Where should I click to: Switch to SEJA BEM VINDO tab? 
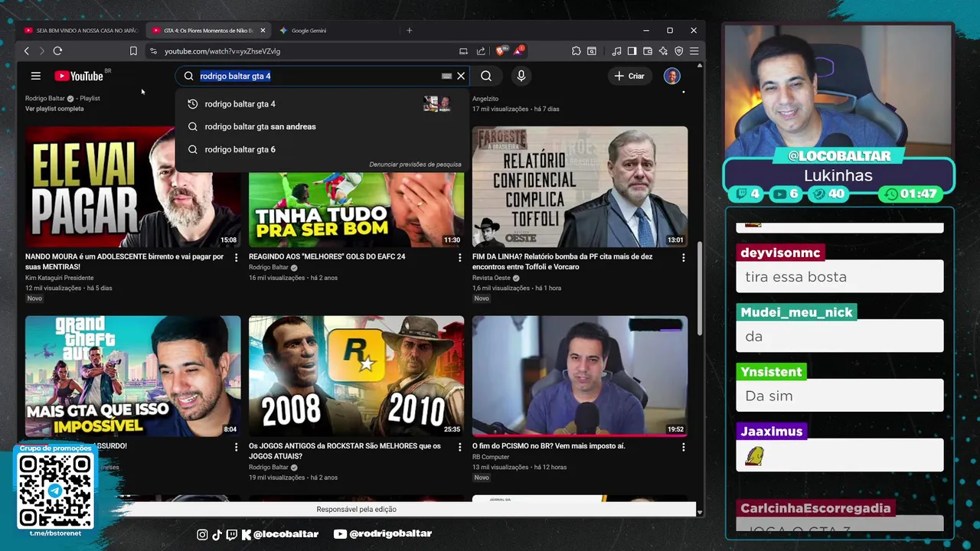[x=80, y=31]
